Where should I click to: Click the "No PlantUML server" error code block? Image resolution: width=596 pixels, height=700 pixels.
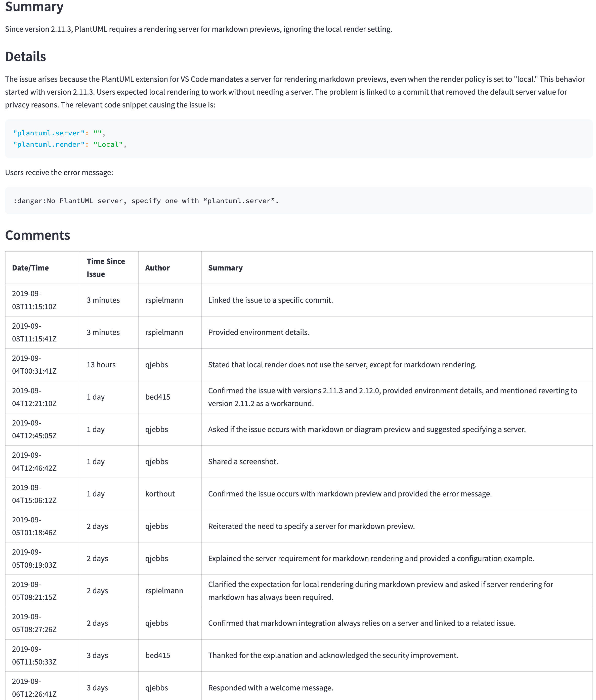(146, 201)
